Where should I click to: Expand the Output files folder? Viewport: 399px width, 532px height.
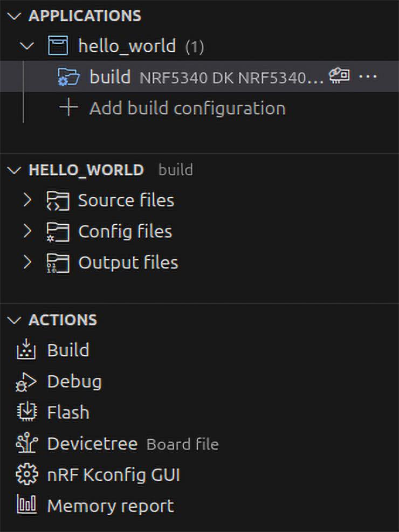coord(28,263)
